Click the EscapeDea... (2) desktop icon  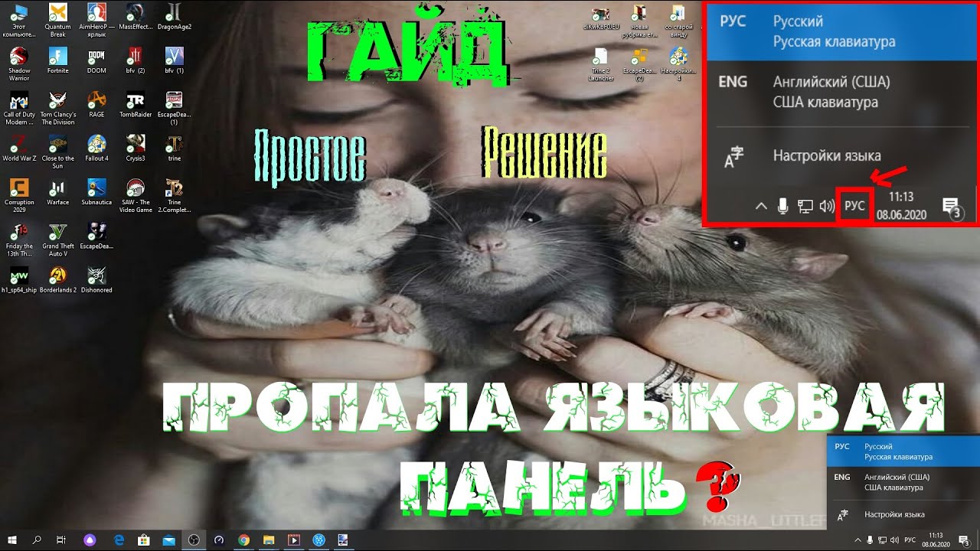tap(639, 64)
